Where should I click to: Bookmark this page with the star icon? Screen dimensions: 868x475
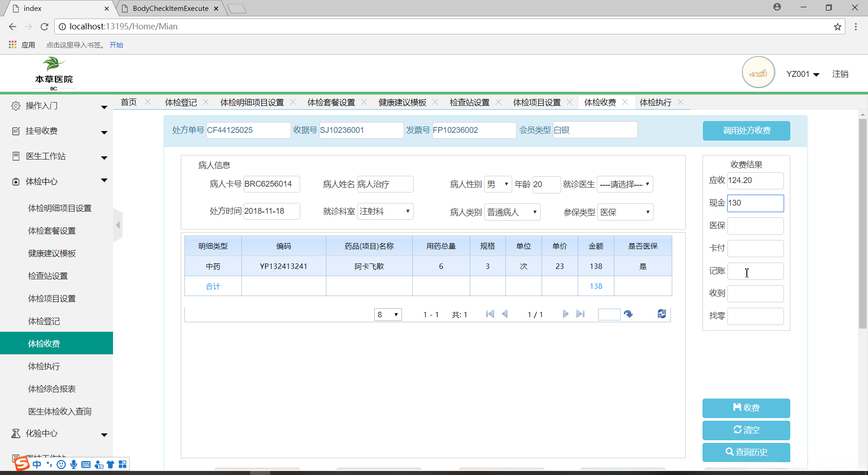pyautogui.click(x=837, y=27)
